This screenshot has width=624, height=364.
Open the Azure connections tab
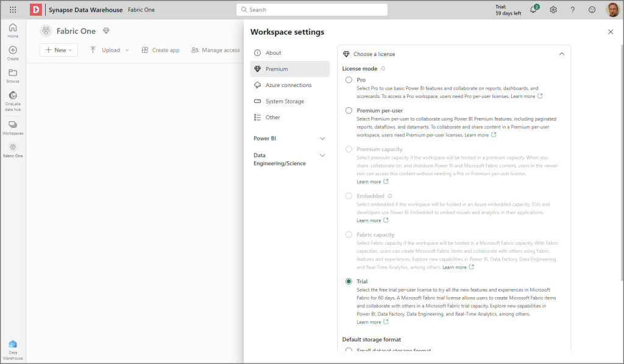point(289,85)
